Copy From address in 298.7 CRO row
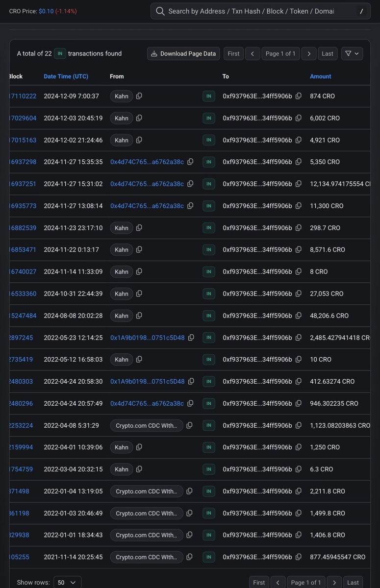This screenshot has height=588, width=380. (139, 228)
